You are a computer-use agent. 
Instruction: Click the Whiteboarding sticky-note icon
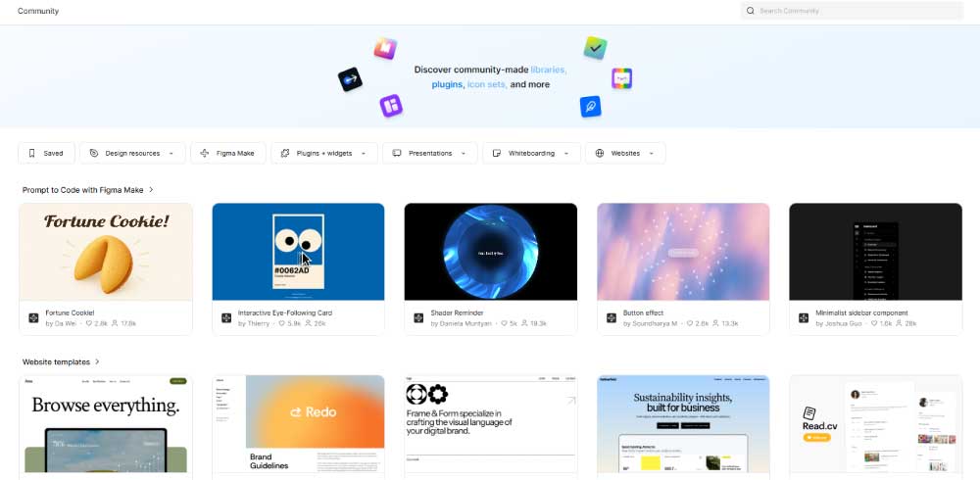[497, 153]
